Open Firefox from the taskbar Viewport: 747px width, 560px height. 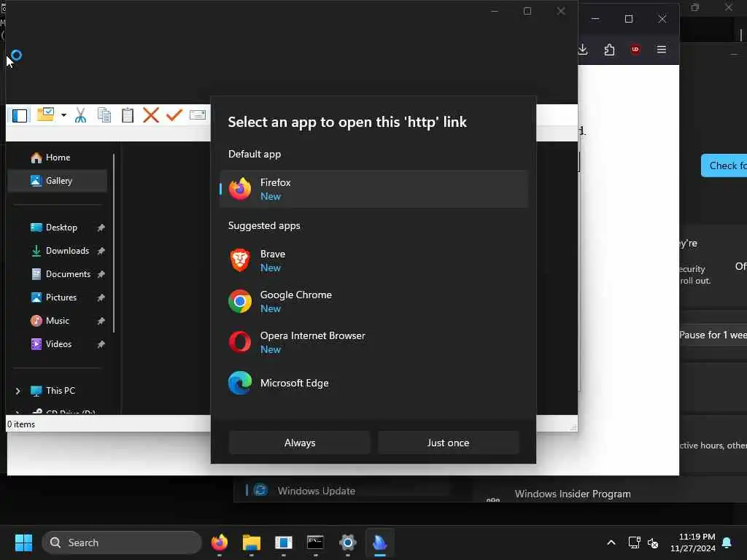(220, 542)
